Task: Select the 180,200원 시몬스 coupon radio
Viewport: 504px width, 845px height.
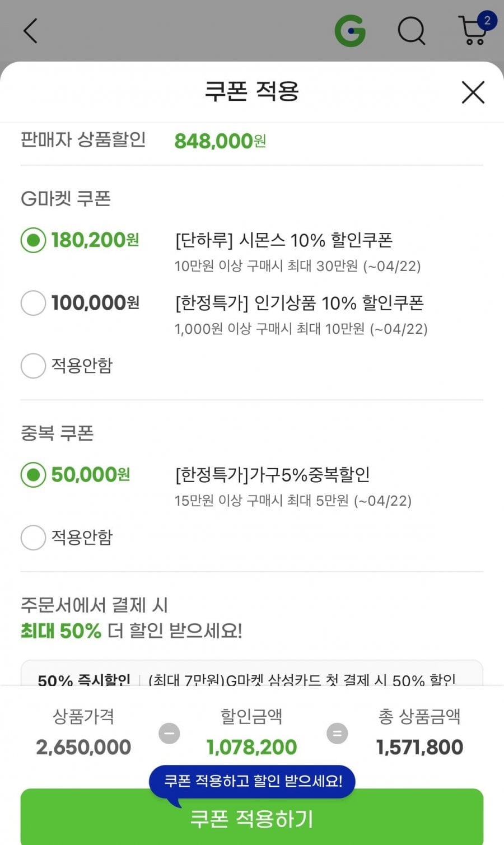Action: (33, 241)
